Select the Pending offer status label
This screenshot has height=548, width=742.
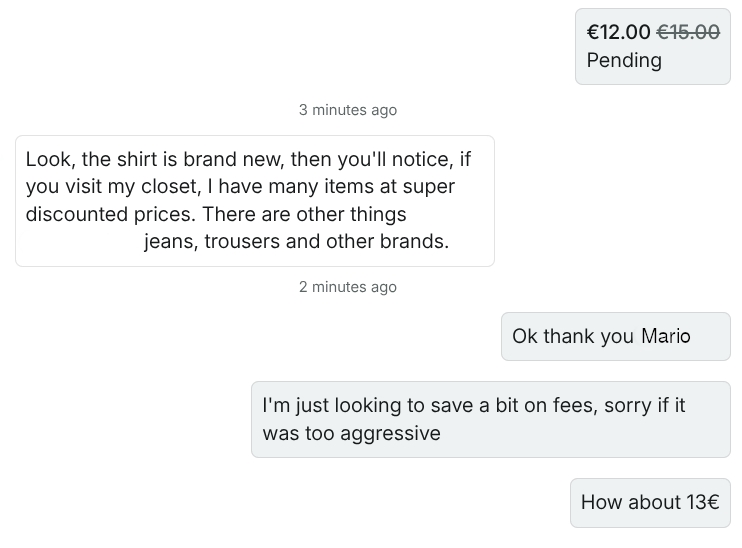coord(624,60)
